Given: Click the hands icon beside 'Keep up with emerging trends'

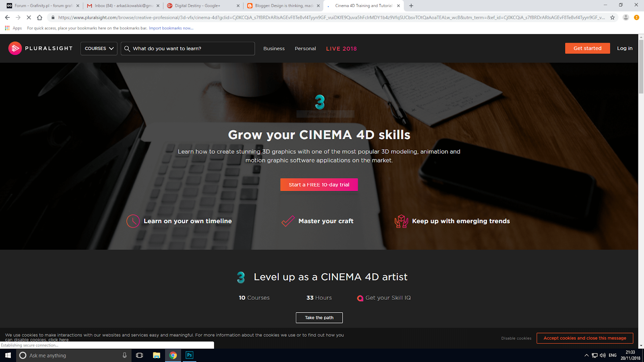Looking at the screenshot, I should pos(401,221).
